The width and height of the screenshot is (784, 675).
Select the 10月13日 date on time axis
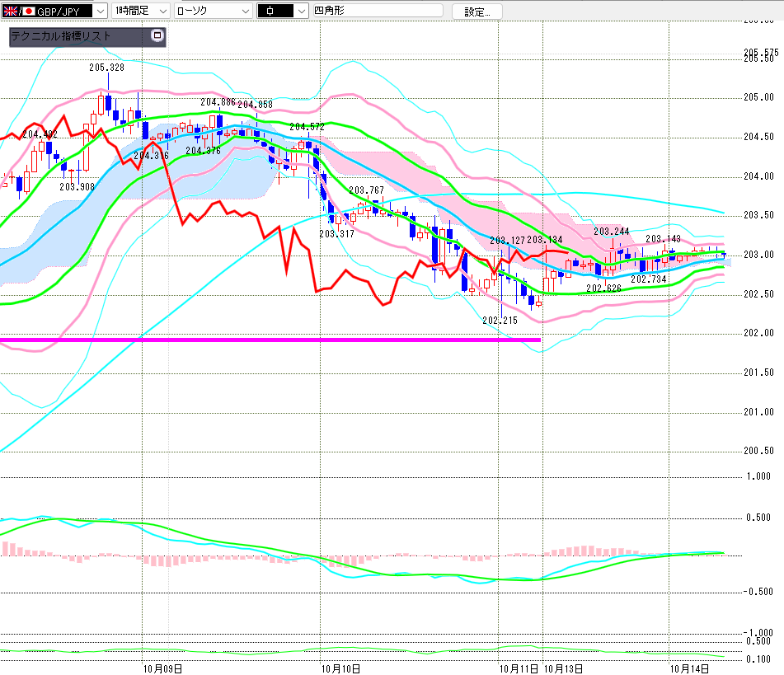pos(564,667)
